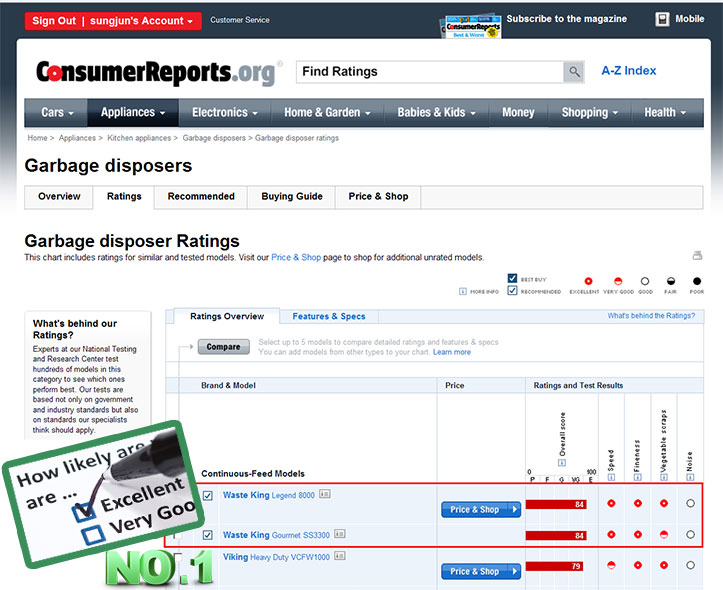Open Noise column info icon

pos(690,477)
